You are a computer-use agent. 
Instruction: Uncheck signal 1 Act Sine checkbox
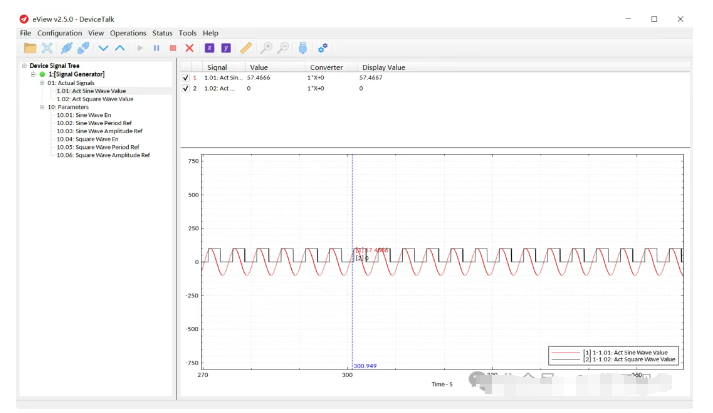pos(186,78)
